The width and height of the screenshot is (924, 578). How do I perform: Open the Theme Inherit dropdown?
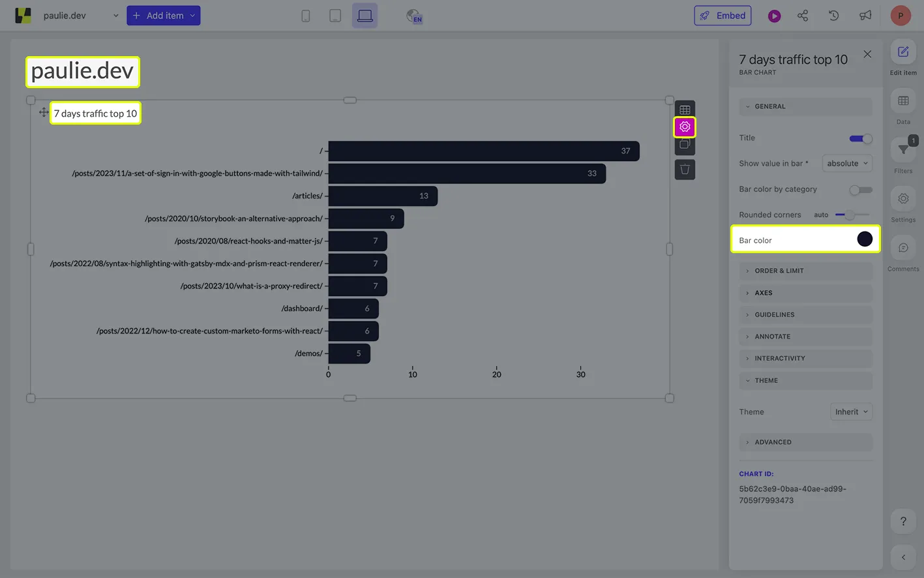pos(851,412)
